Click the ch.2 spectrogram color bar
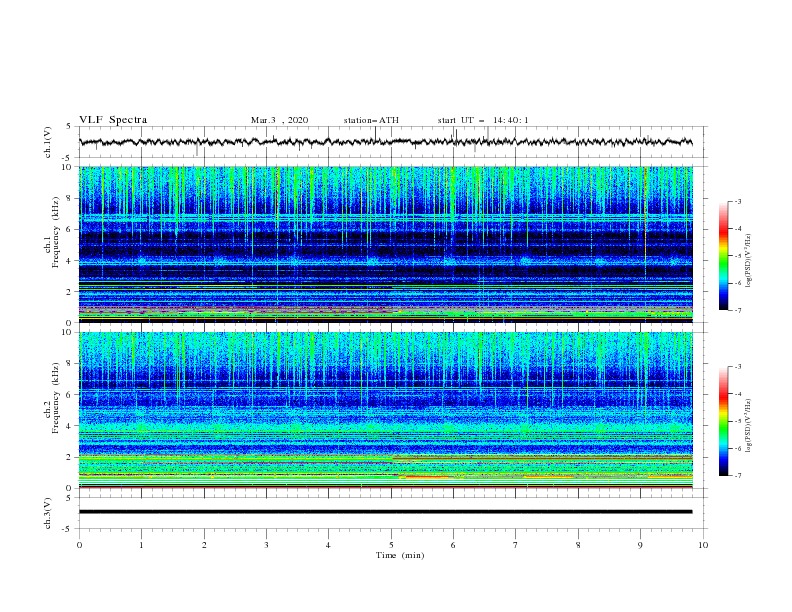Screen dimensions: 792x612 coord(723,421)
